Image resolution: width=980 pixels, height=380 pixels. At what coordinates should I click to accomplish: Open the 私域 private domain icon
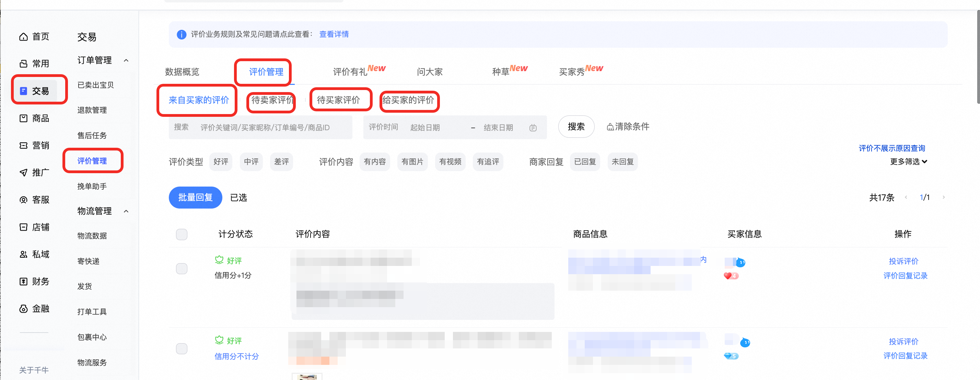(24, 254)
